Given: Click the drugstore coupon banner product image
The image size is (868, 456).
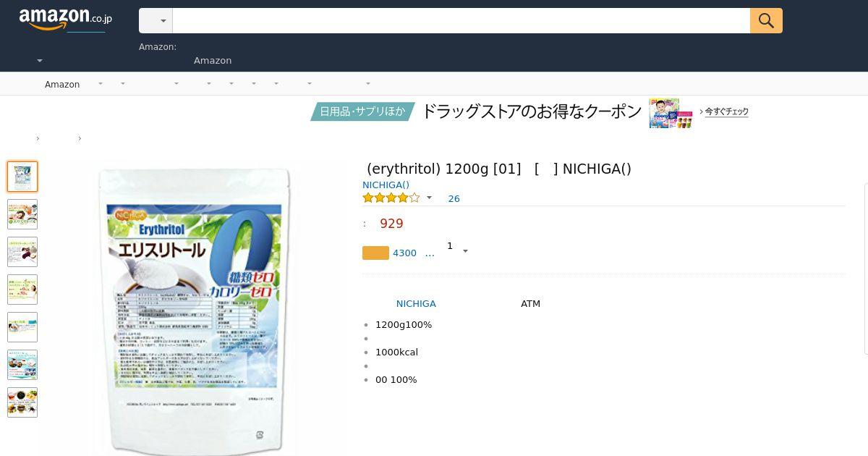Looking at the screenshot, I should 671,114.
